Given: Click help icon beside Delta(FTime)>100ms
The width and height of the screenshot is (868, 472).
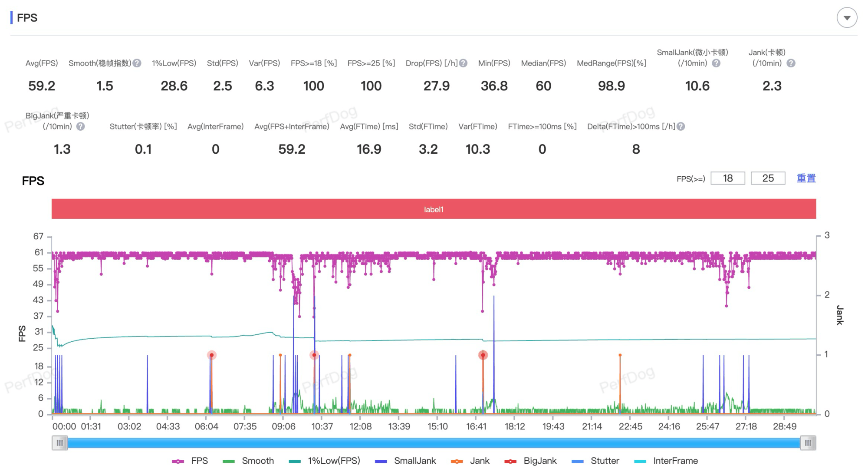Looking at the screenshot, I should [x=681, y=127].
